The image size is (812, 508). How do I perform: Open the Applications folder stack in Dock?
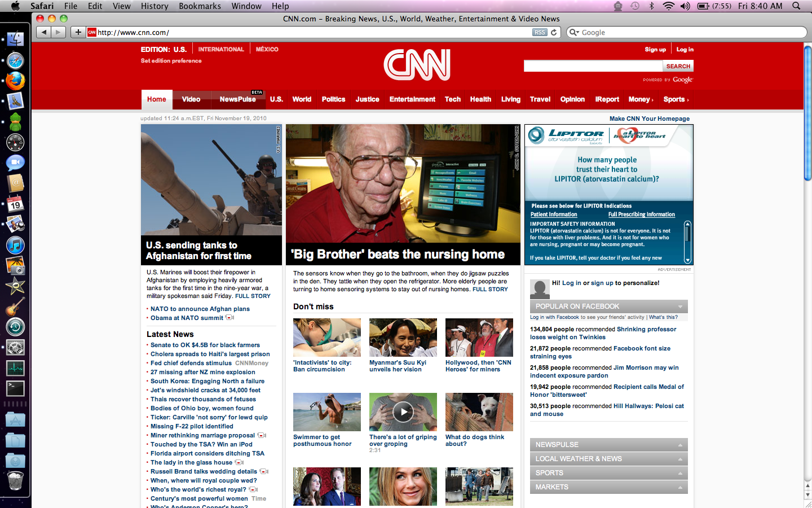pos(15,419)
